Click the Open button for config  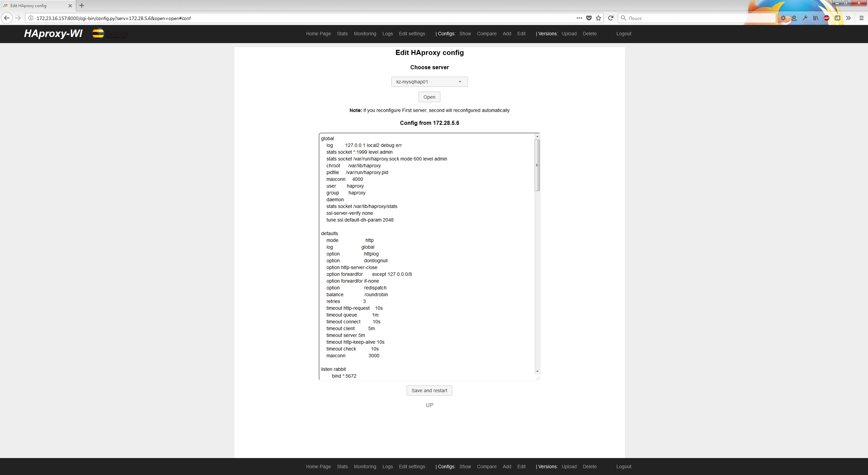[x=429, y=96]
